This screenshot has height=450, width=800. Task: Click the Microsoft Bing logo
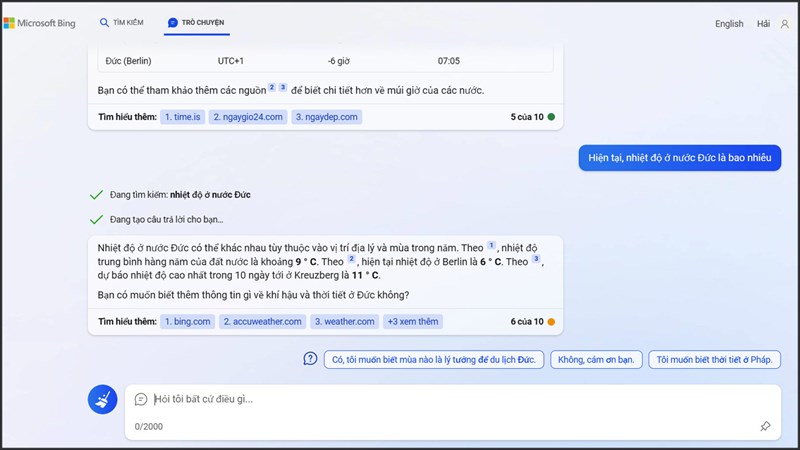40,23
